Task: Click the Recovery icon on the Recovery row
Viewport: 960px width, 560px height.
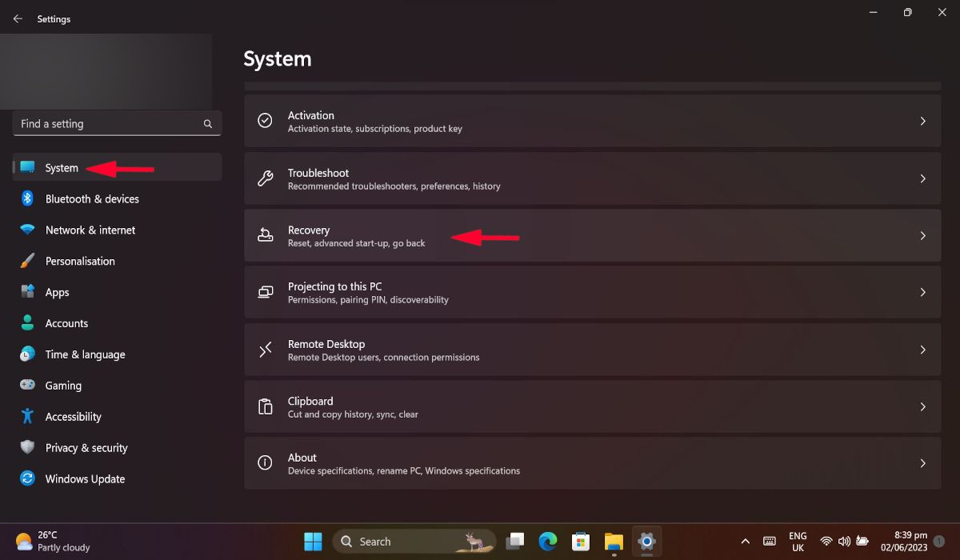Action: click(265, 235)
